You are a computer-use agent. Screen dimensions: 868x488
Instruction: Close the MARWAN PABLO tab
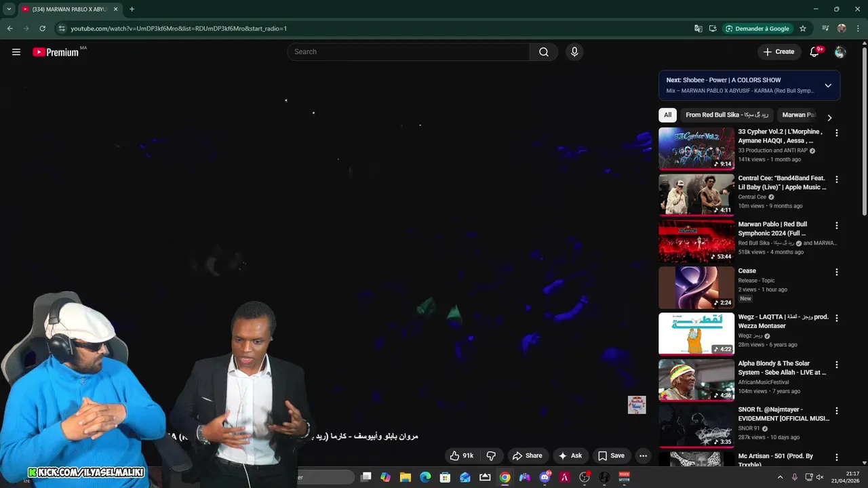115,9
